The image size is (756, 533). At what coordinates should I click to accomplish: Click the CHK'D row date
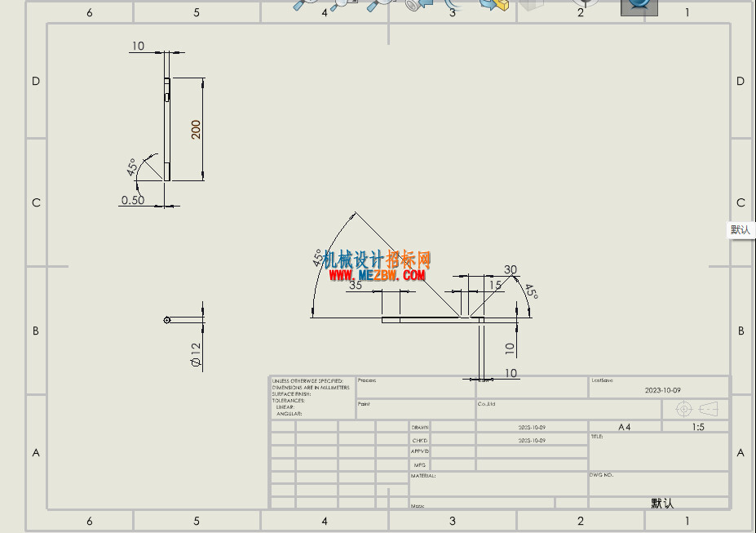(532, 441)
